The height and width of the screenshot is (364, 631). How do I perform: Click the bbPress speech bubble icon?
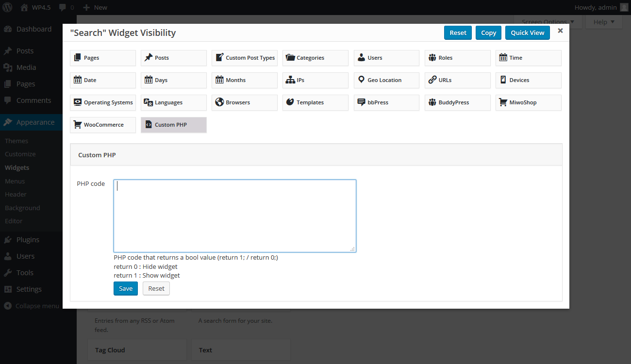(361, 102)
